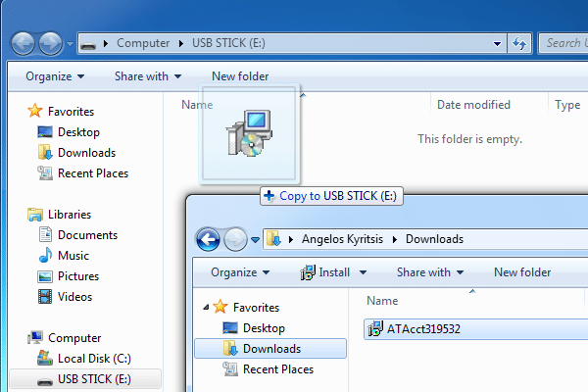588x392 pixels.
Task: Go forward in USB STICK window
Action: pos(51,43)
